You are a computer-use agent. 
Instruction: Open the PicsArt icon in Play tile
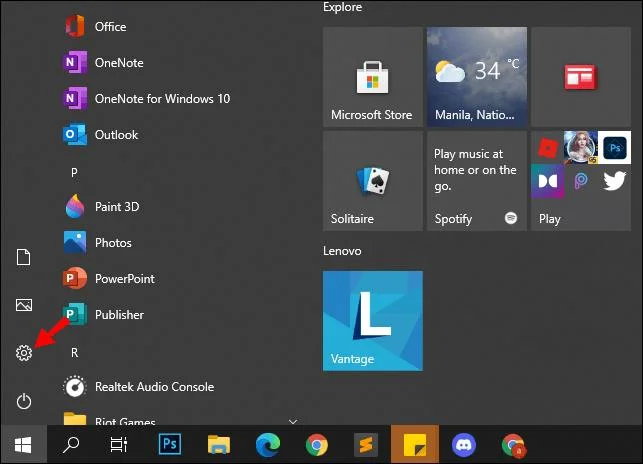581,181
